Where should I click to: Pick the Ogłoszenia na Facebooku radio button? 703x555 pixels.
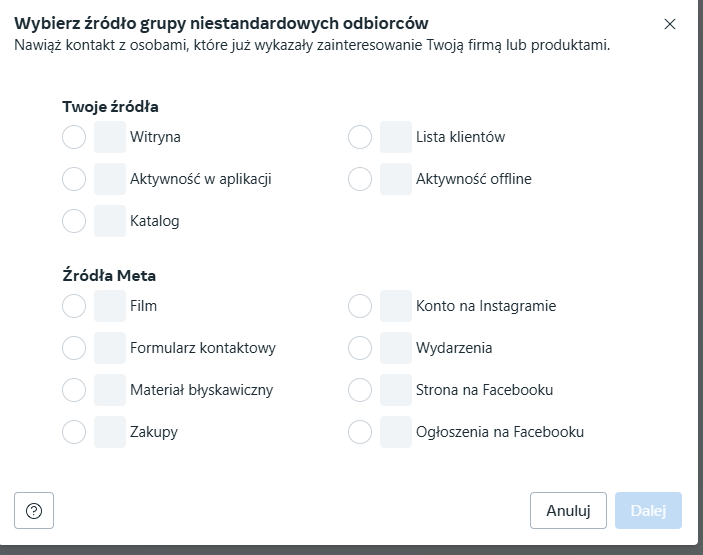[360, 432]
